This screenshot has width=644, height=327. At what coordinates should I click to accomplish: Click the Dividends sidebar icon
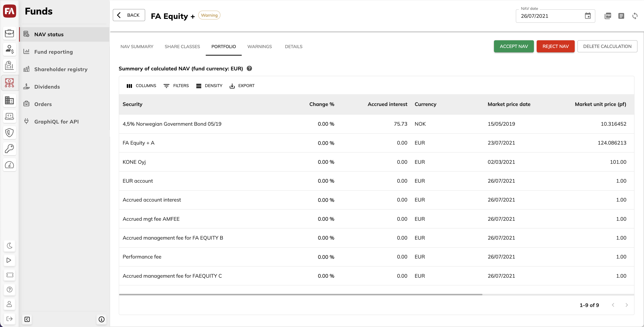point(27,86)
